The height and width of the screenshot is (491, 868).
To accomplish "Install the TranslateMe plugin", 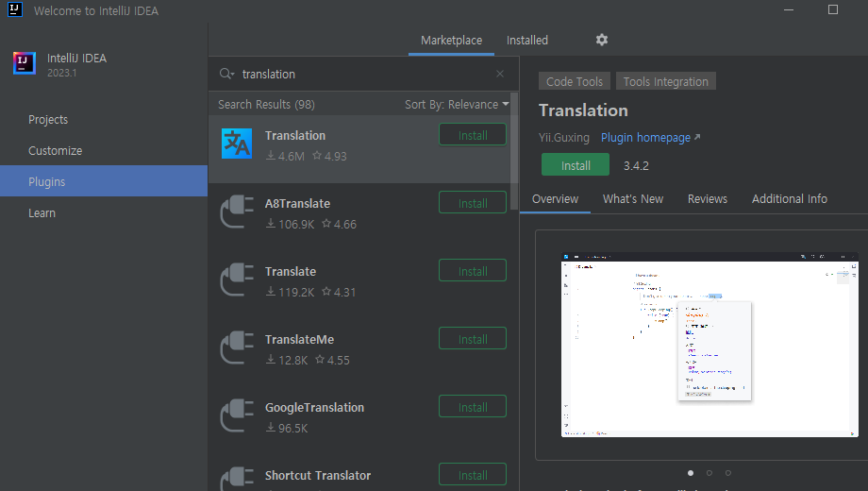I will (x=472, y=339).
